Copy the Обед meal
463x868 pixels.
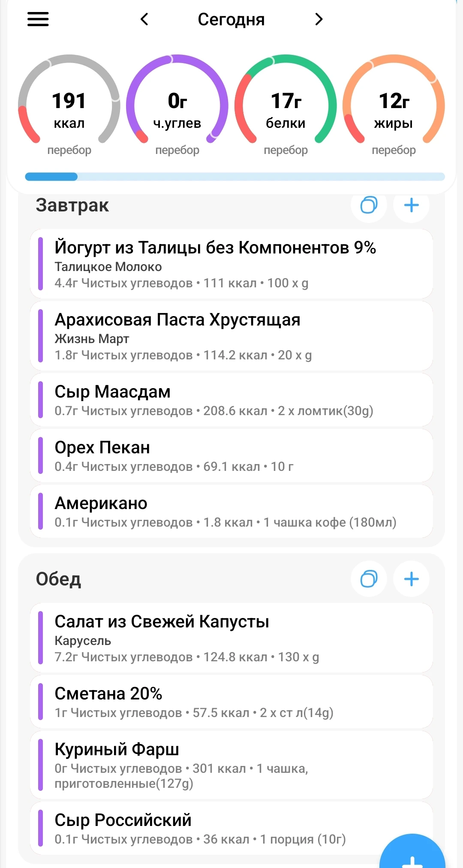tap(369, 579)
